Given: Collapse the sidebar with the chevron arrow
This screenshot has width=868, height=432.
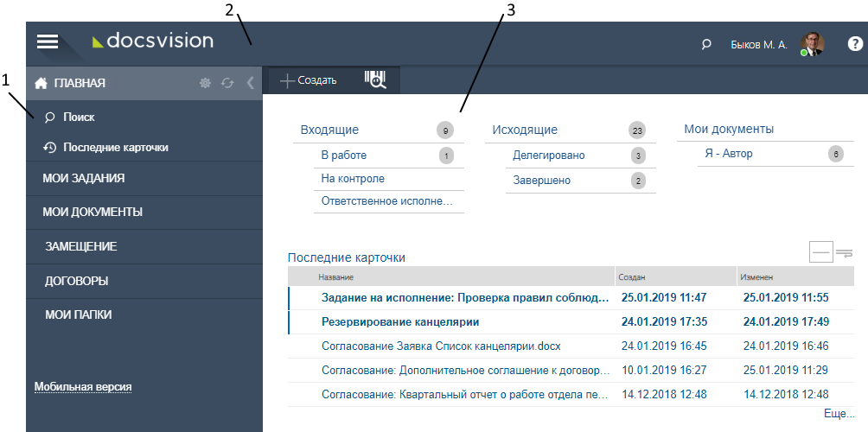Looking at the screenshot, I should [x=250, y=83].
